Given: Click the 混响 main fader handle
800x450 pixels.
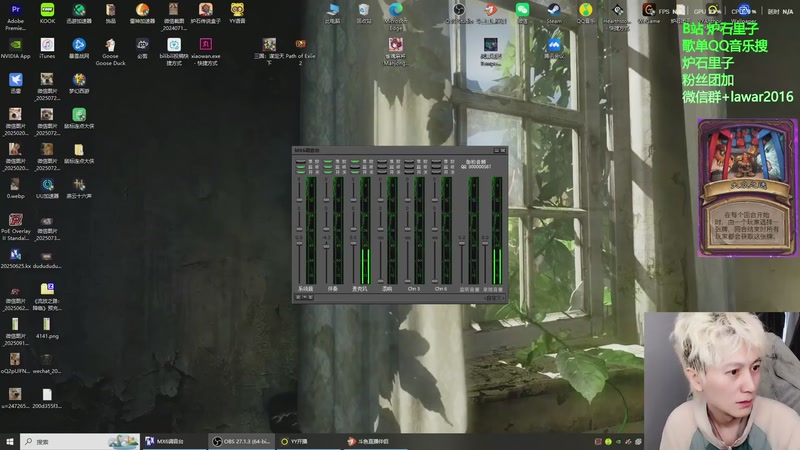Looking at the screenshot, I should pyautogui.click(x=381, y=281).
